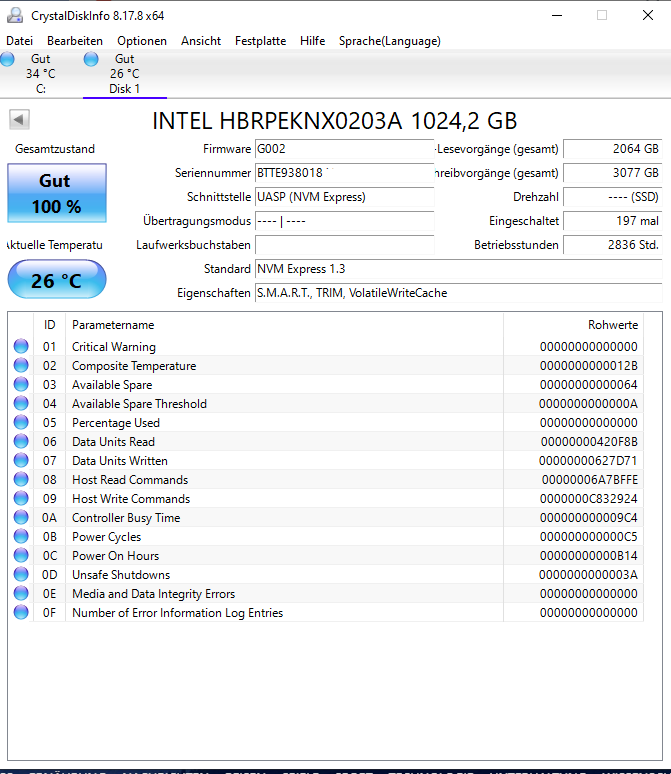Click raw value 000000000012B of Composite Temperature
Image resolution: width=671 pixels, height=774 pixels.
tap(589, 366)
